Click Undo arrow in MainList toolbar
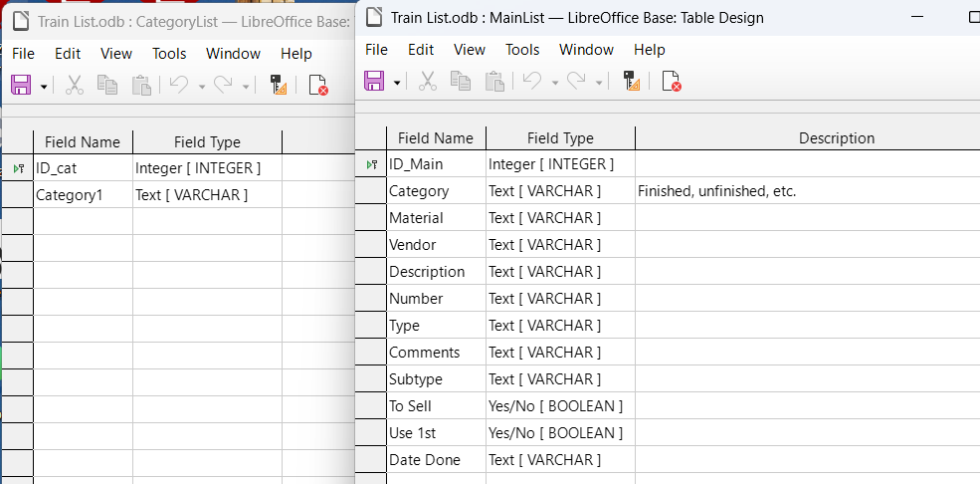Screen dimensions: 980x484 pos(532,81)
